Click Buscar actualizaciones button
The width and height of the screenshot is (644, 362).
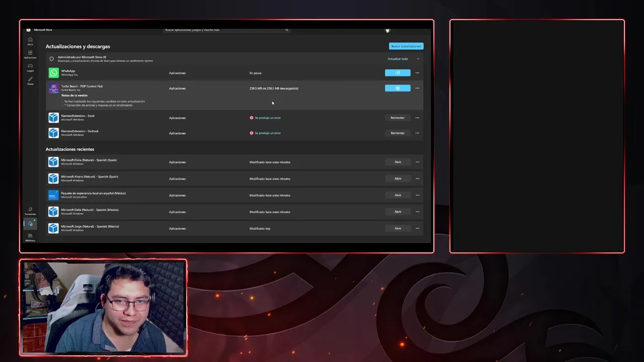[x=406, y=46]
